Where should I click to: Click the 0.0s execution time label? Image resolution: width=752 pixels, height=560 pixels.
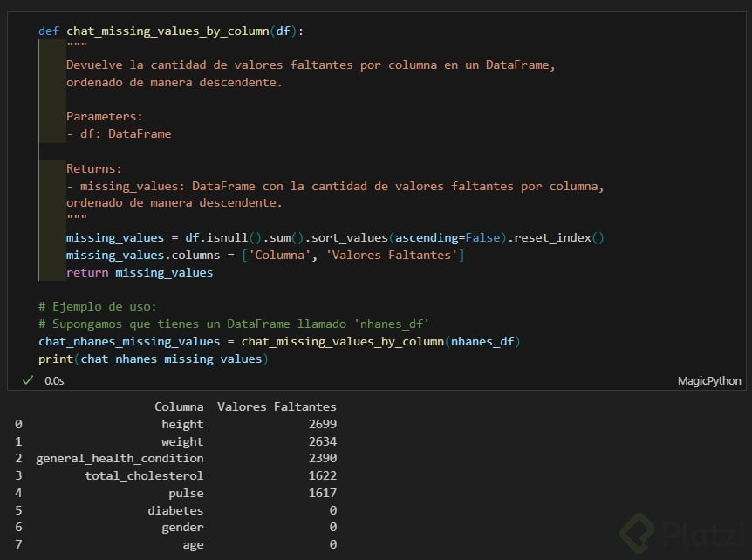pos(54,381)
